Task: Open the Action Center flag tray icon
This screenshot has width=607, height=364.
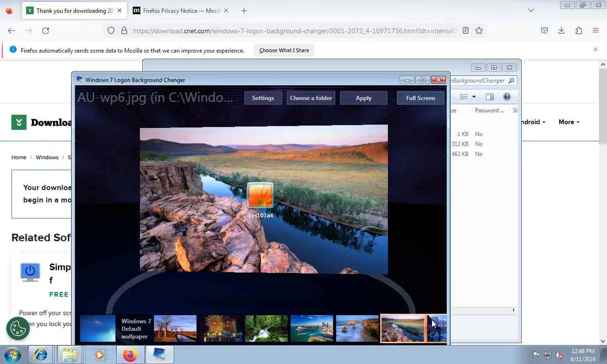Action: (x=536, y=355)
